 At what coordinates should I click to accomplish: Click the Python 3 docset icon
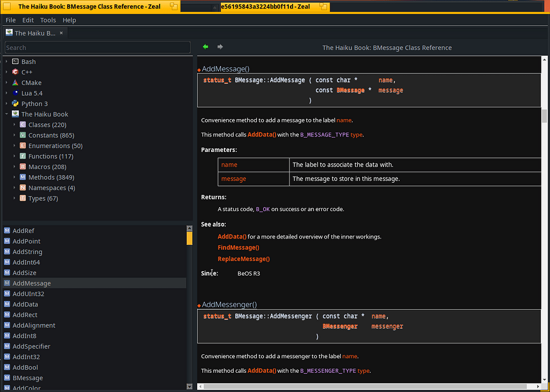click(15, 104)
